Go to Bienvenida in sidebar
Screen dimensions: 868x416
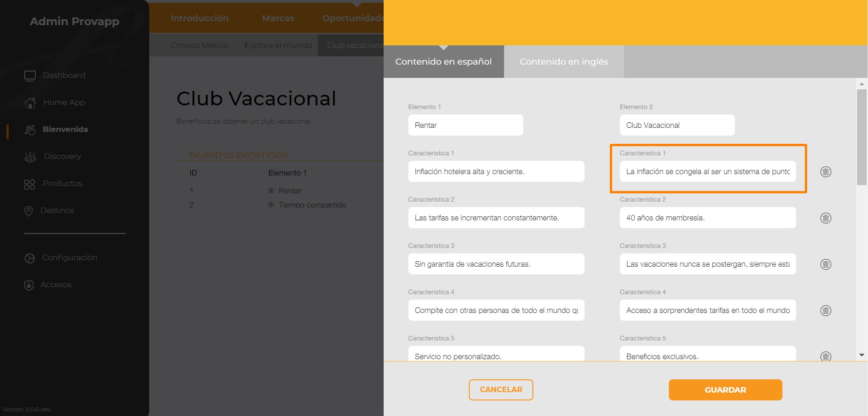(x=65, y=129)
